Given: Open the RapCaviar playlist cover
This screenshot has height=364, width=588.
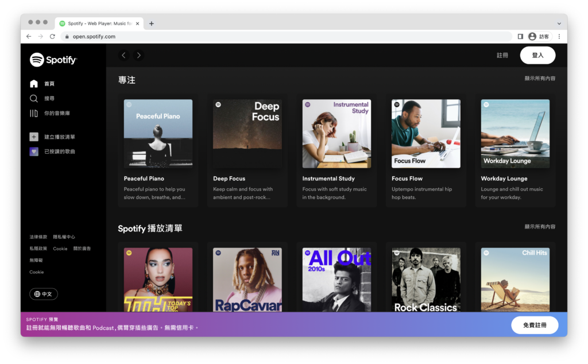Looking at the screenshot, I should 247,280.
